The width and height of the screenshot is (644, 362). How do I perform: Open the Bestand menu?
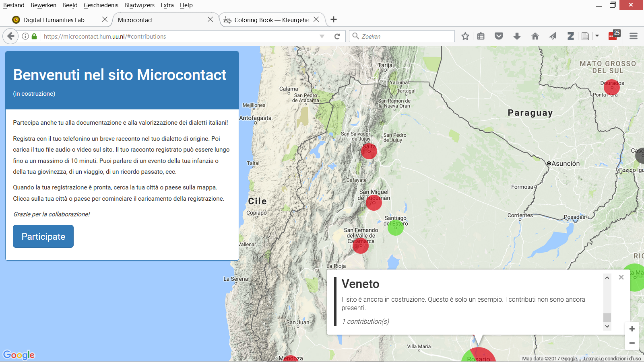(x=14, y=5)
